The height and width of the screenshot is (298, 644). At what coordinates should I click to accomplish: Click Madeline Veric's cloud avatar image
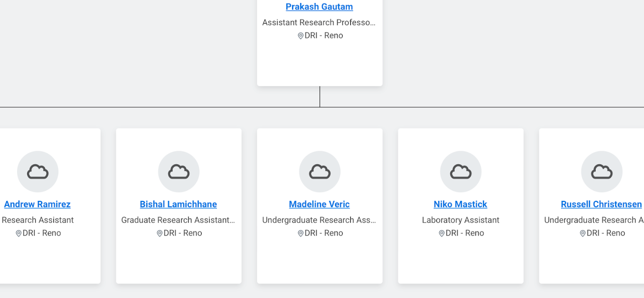click(319, 171)
